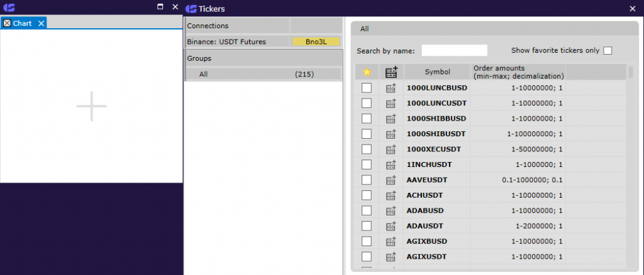Mark 1INCHUSDT as favorite
This screenshot has width=644, height=275.
[x=367, y=164]
